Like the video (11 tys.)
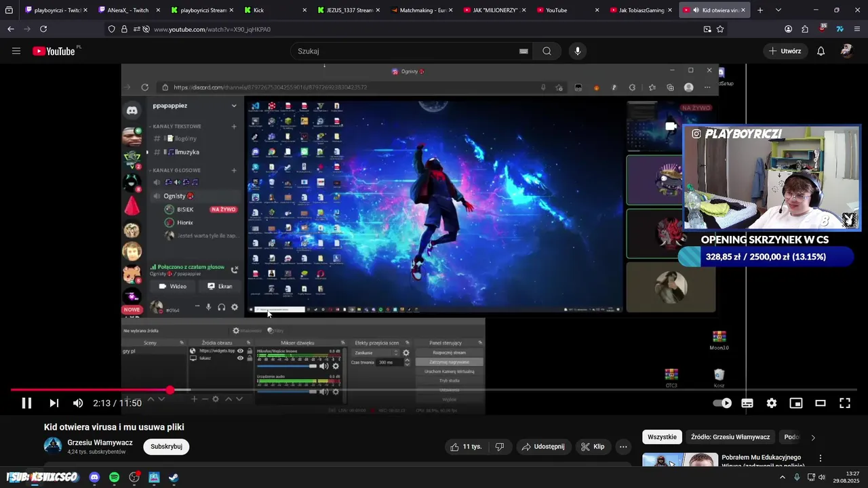868x488 pixels. (465, 447)
